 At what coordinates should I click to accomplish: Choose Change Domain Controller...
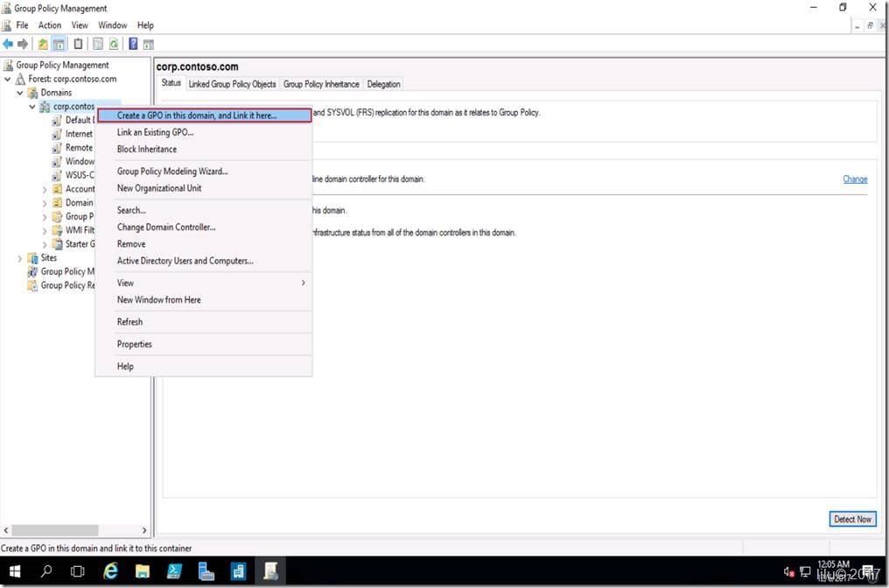(204, 227)
